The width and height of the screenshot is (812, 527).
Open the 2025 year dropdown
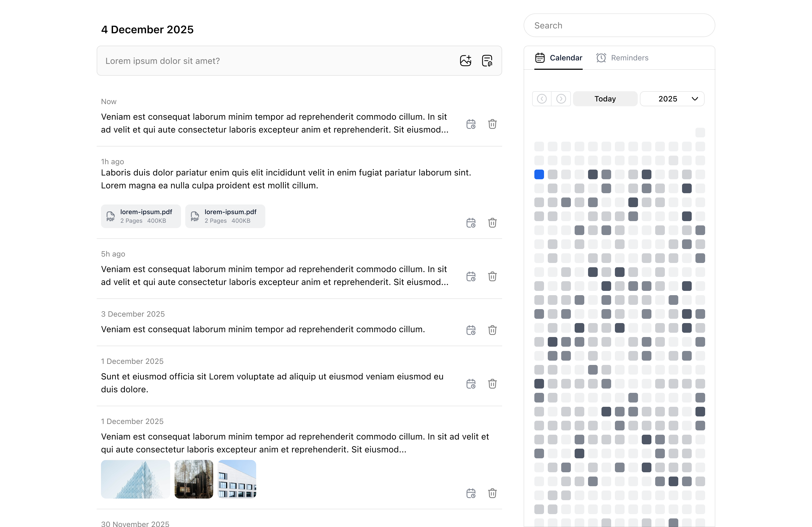point(672,99)
